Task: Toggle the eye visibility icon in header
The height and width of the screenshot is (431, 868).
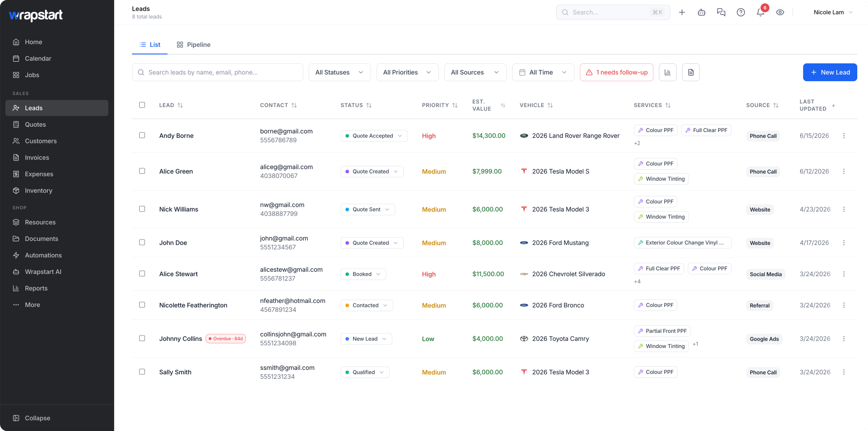Action: tap(780, 12)
